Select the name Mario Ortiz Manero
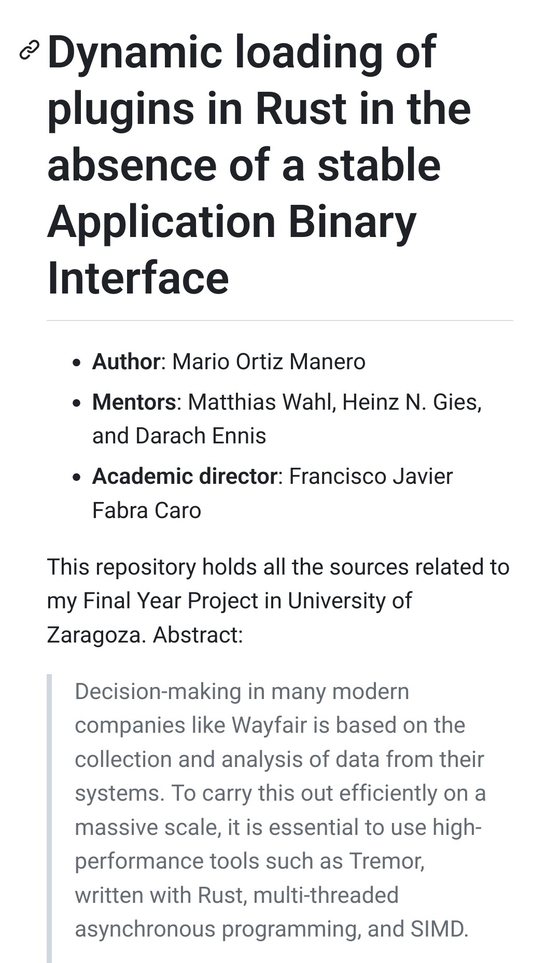 pos(269,361)
